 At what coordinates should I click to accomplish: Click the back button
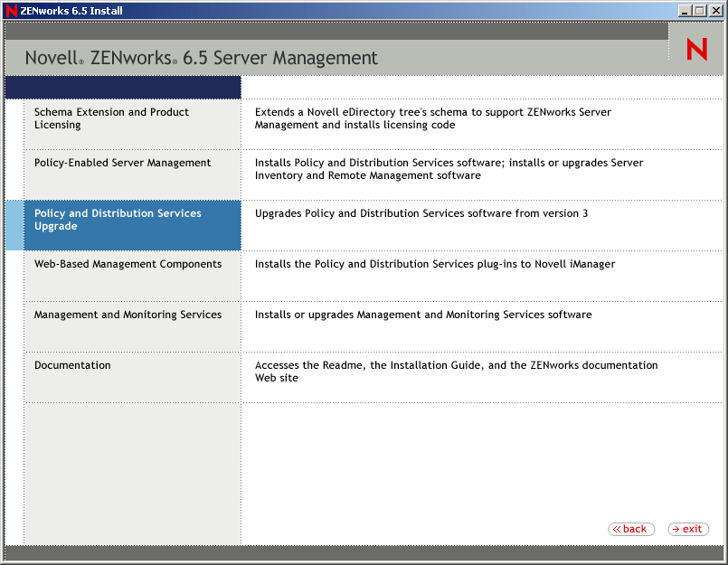pos(631,529)
